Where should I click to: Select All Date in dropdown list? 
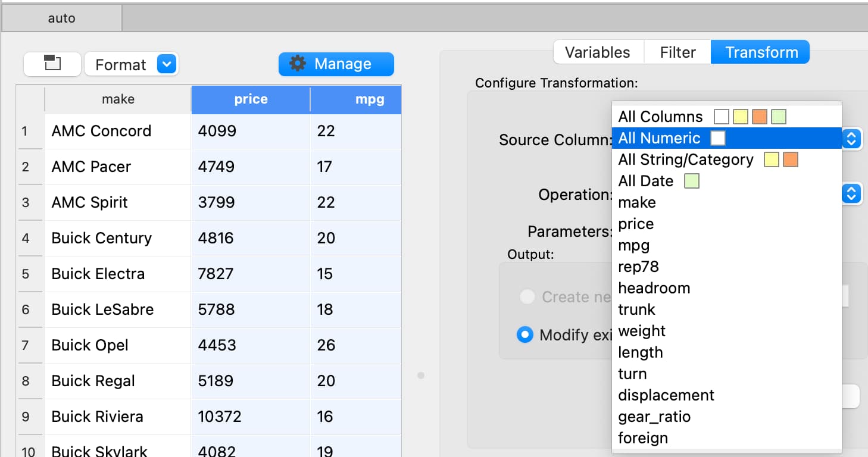(x=645, y=181)
